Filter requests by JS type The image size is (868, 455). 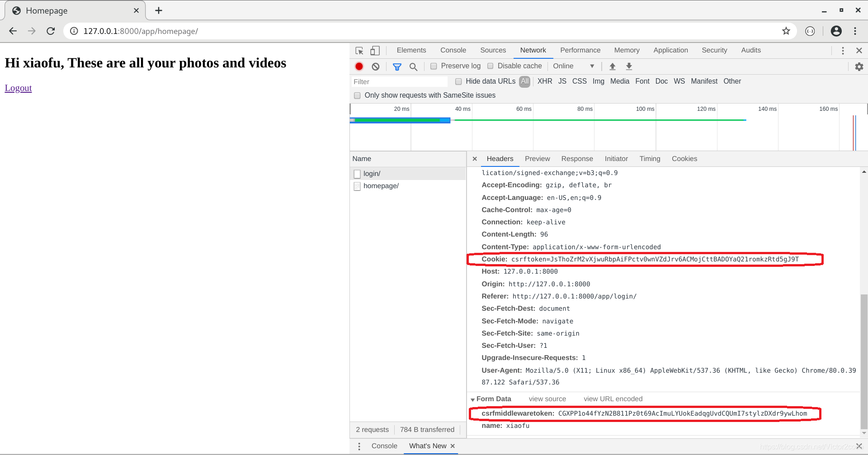pyautogui.click(x=562, y=81)
